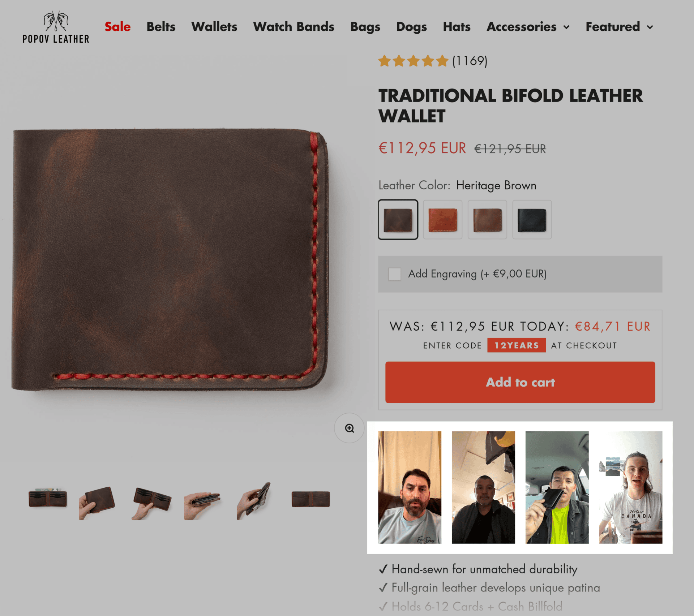Expand the Featured dropdown menu
This screenshot has width=694, height=616.
[x=619, y=27]
